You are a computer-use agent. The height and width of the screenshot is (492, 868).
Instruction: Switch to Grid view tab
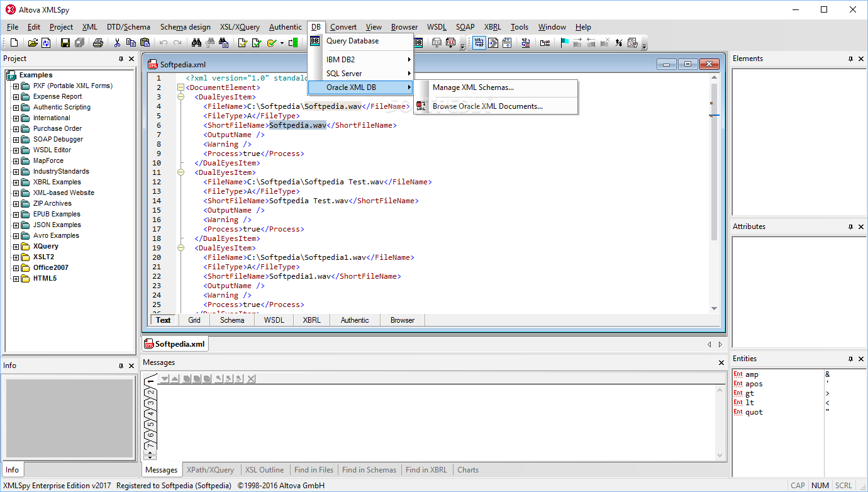coord(194,320)
